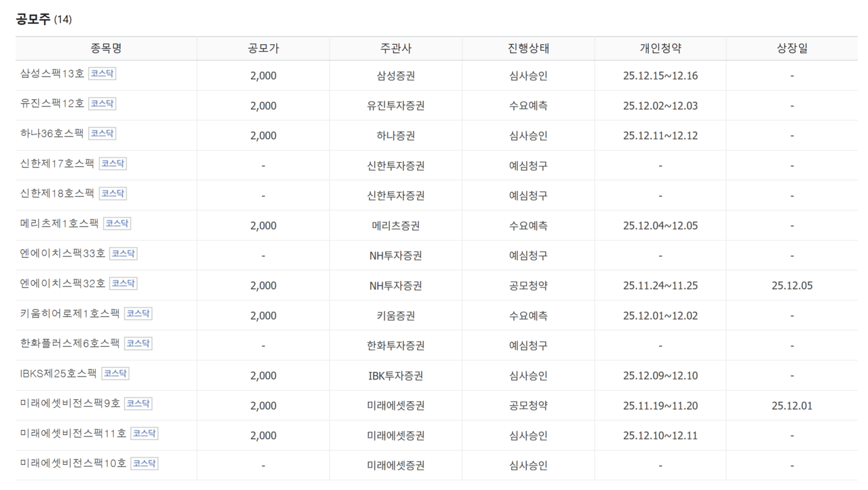Open the 엔에이치스팩32호 stock link
This screenshot has width=868, height=490.
[x=62, y=283]
